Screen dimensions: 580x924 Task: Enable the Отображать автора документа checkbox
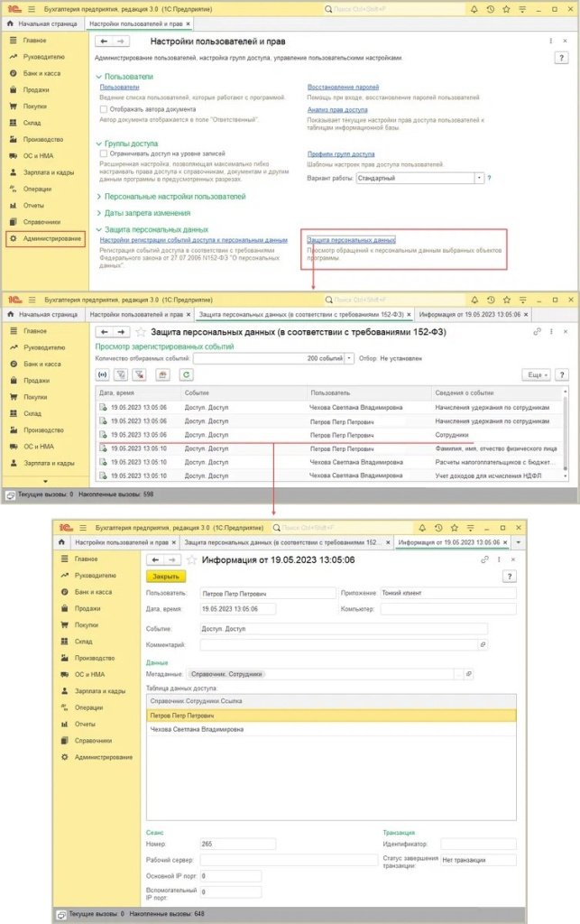[103, 109]
